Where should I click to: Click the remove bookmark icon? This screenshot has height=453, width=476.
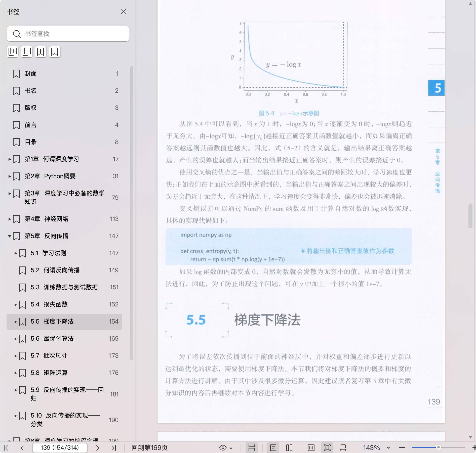[55, 52]
